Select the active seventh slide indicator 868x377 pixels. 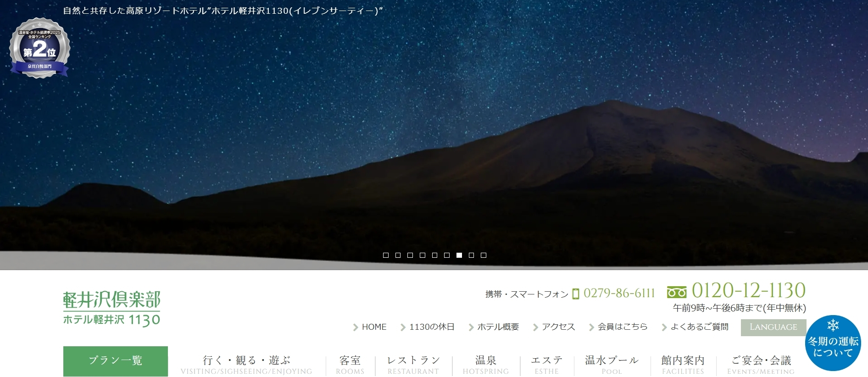click(x=459, y=255)
